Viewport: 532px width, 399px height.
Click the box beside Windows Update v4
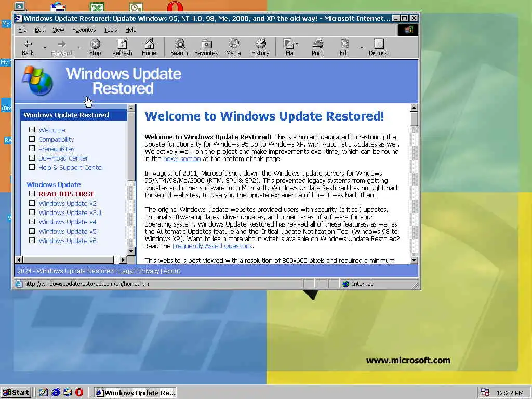[32, 221]
